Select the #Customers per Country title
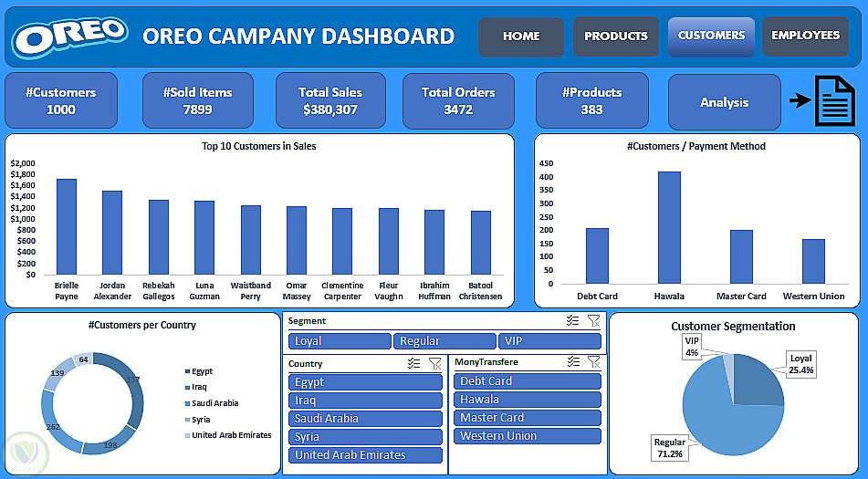868x479 pixels. (x=142, y=325)
